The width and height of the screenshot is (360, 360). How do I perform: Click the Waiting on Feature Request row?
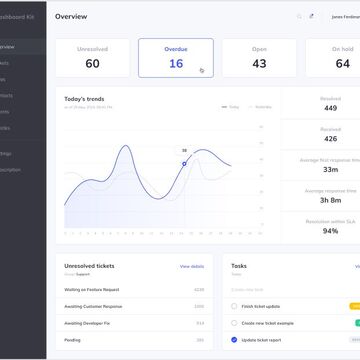point(134,290)
